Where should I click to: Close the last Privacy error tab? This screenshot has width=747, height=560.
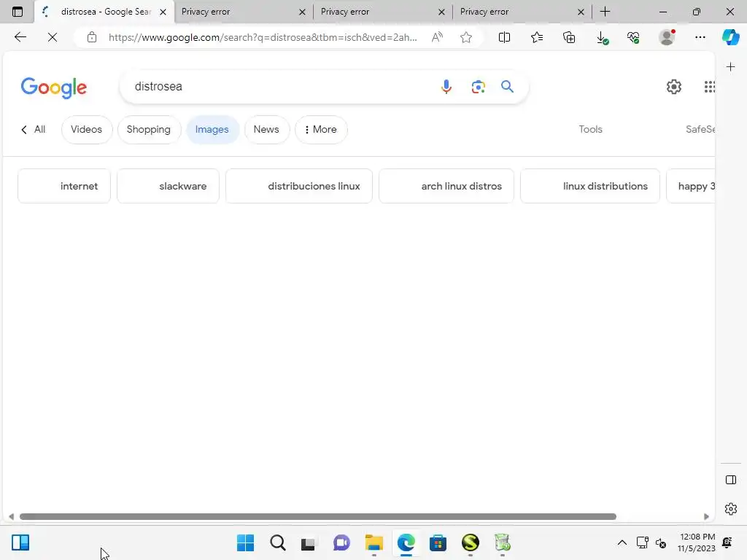(581, 12)
